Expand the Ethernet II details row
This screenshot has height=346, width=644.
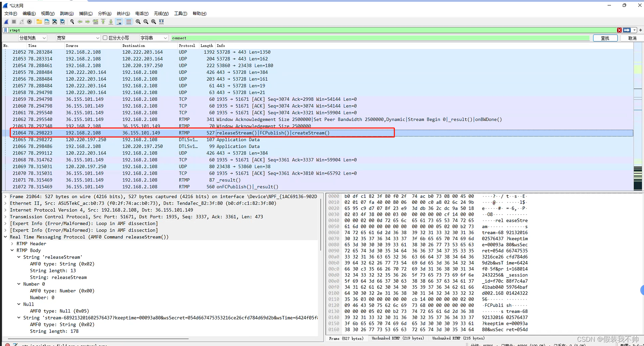click(5, 203)
